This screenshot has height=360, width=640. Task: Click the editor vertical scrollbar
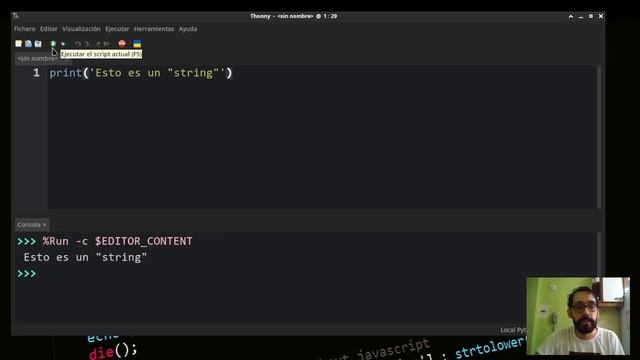coord(599,137)
